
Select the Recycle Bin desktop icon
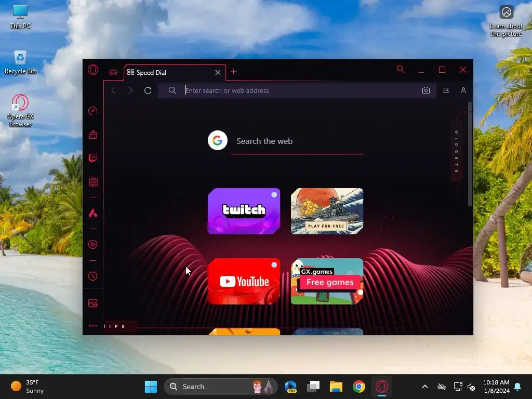20,62
